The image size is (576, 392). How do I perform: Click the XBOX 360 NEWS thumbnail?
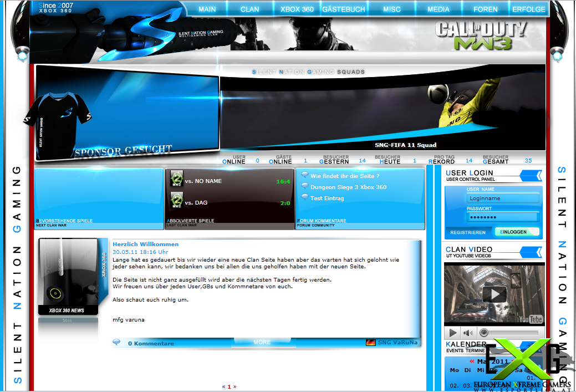(68, 277)
